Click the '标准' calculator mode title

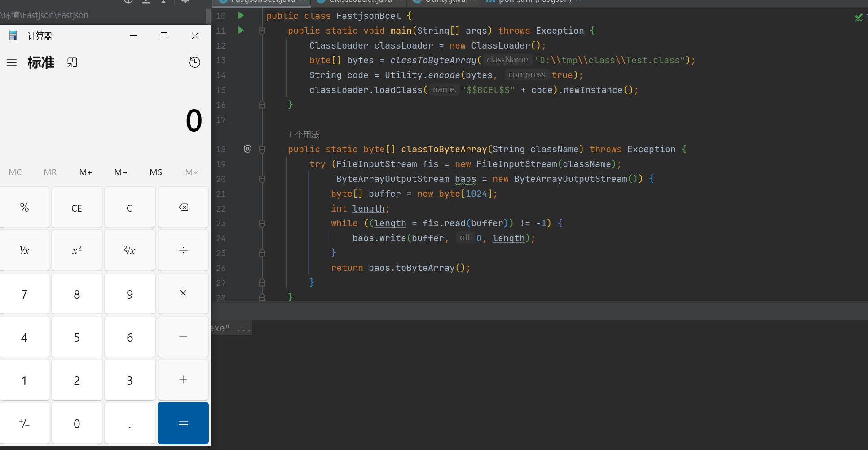point(41,62)
